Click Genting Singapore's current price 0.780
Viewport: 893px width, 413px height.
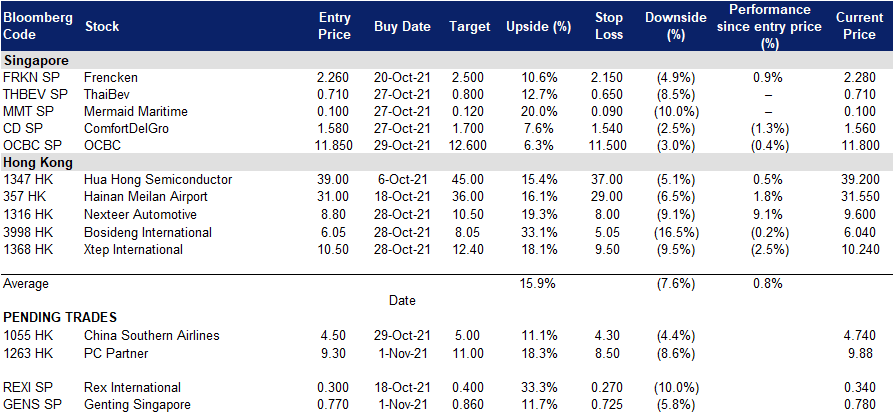pyautogui.click(x=859, y=405)
